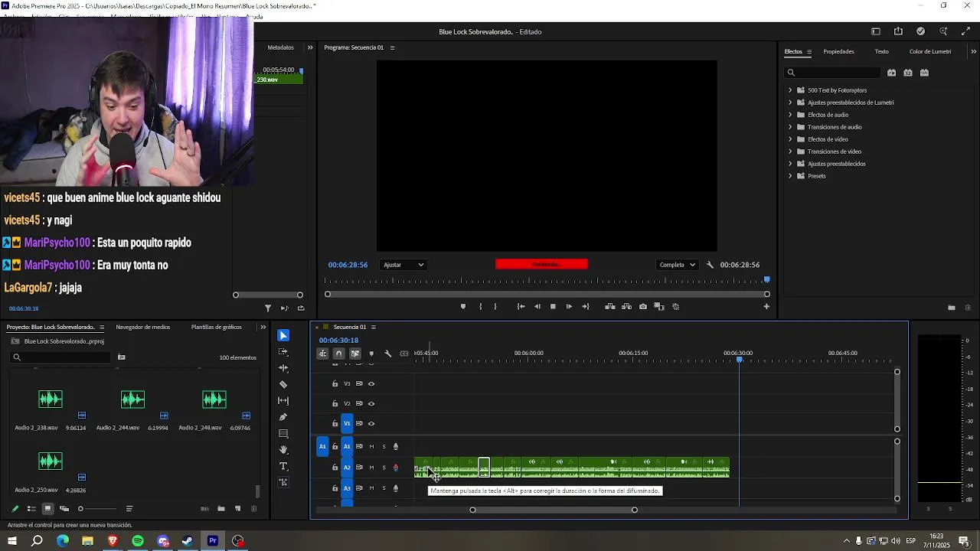Click the Program monitor zoom scroll bar
The width and height of the screenshot is (980, 551).
pyautogui.click(x=547, y=295)
